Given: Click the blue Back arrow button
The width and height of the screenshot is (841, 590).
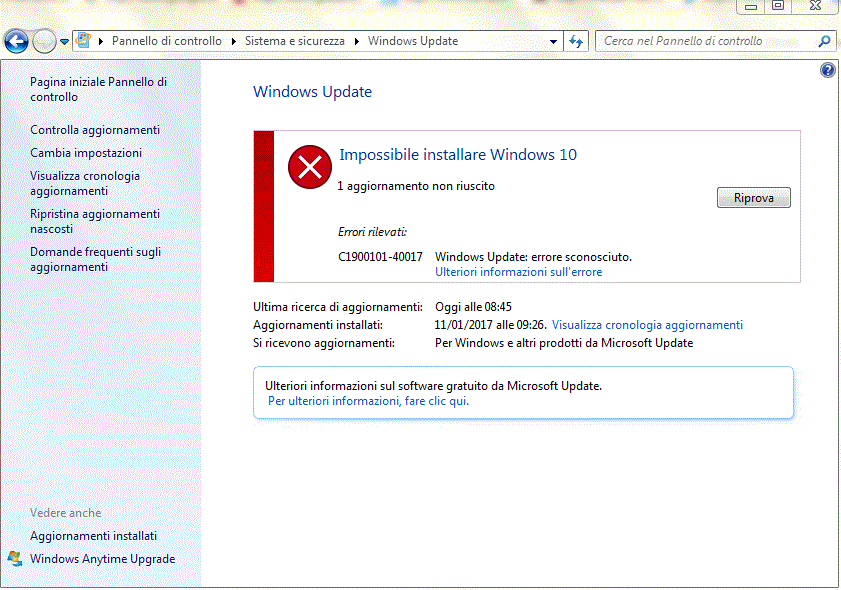Looking at the screenshot, I should 16,41.
